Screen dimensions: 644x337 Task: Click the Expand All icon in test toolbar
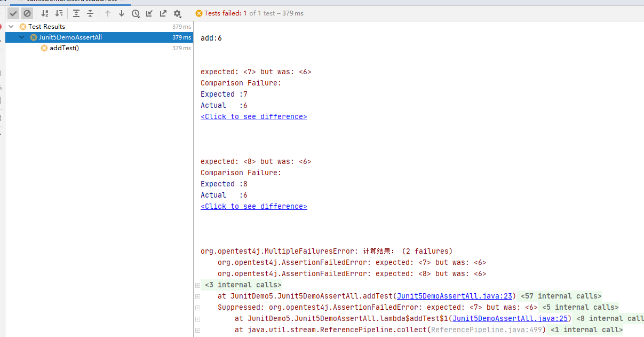point(76,13)
